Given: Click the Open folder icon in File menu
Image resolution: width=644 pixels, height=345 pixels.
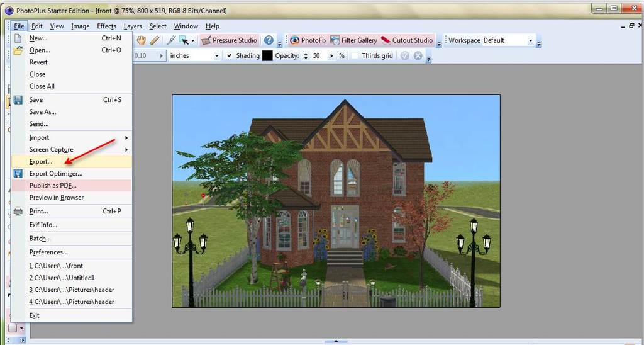Looking at the screenshot, I should (x=18, y=50).
